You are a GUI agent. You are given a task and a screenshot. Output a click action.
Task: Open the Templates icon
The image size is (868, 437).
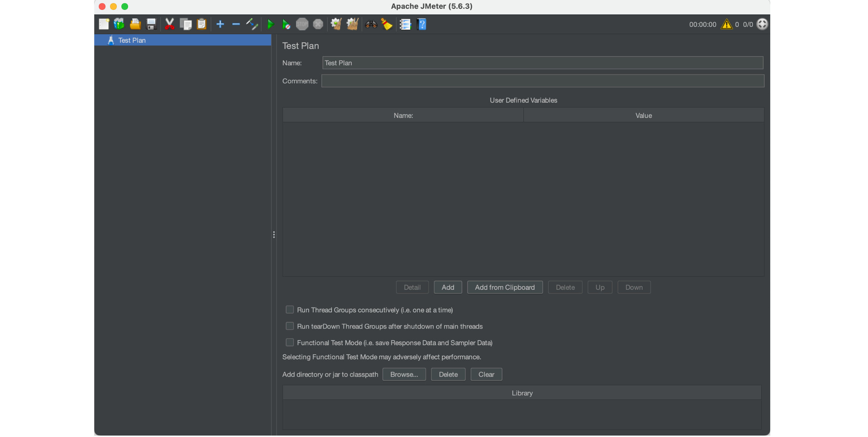coord(119,24)
